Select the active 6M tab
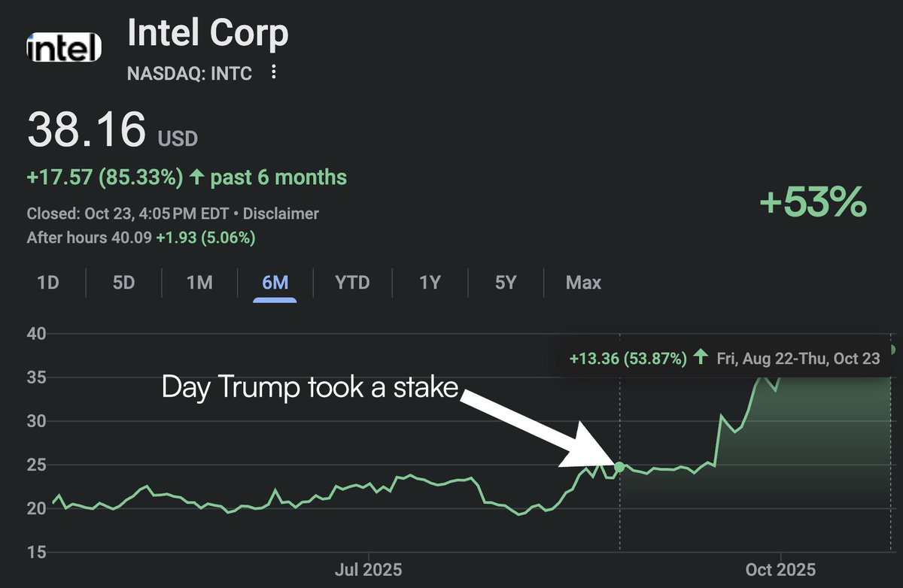Viewport: 903px width, 588px height. [x=275, y=283]
